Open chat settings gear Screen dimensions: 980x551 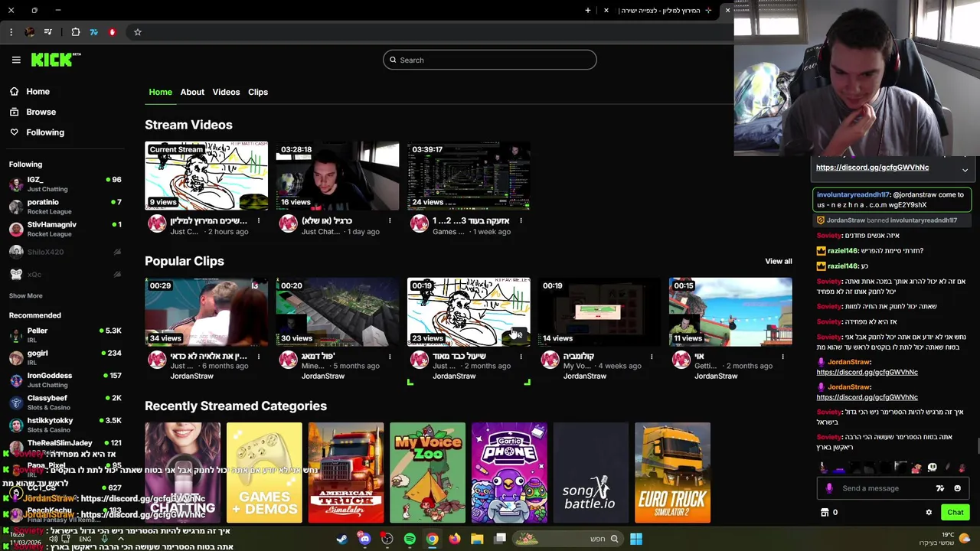(929, 513)
